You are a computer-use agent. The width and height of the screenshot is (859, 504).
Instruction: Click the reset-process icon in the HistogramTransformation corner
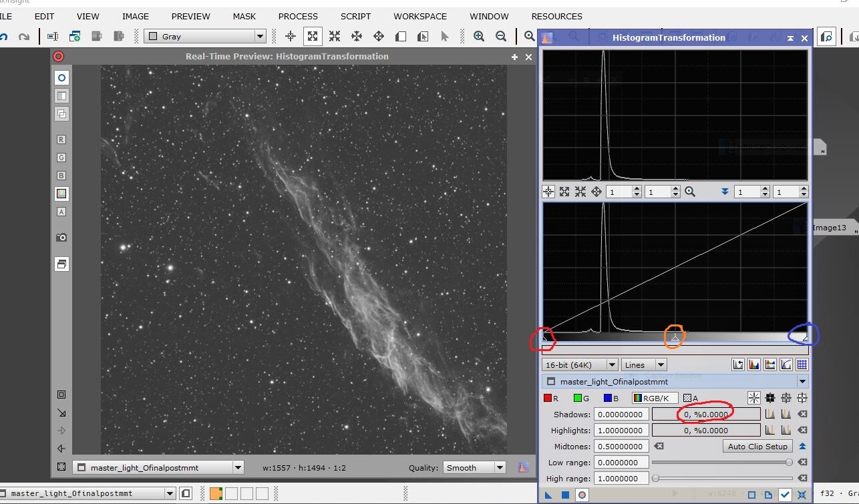802,495
